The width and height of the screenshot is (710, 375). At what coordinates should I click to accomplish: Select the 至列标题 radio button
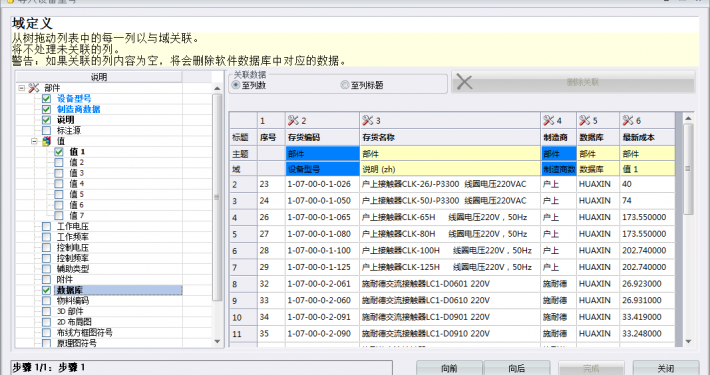345,85
